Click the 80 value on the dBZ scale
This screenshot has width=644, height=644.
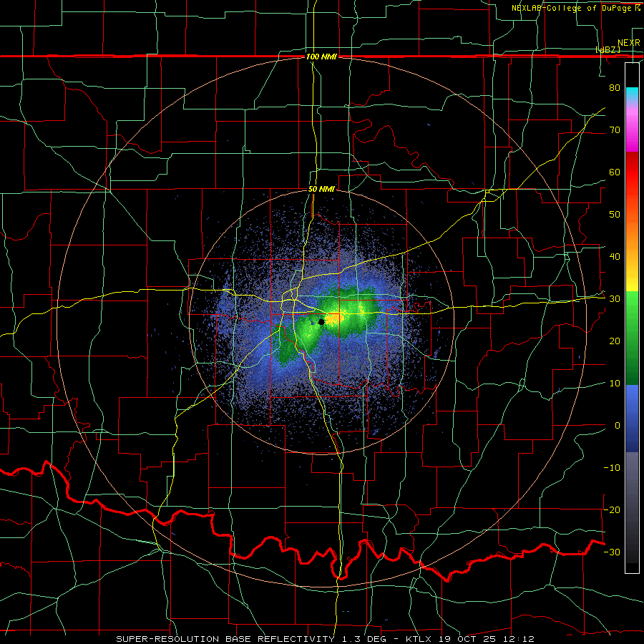coord(615,87)
